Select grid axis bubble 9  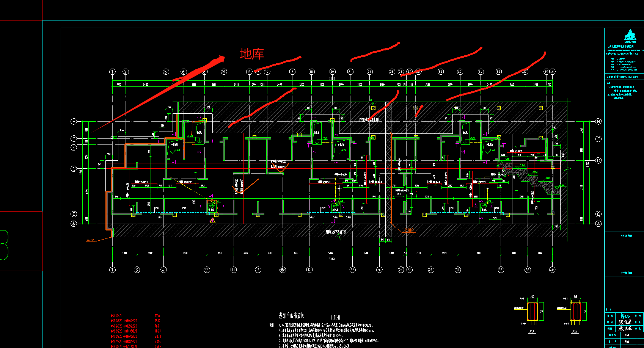coord(207,270)
